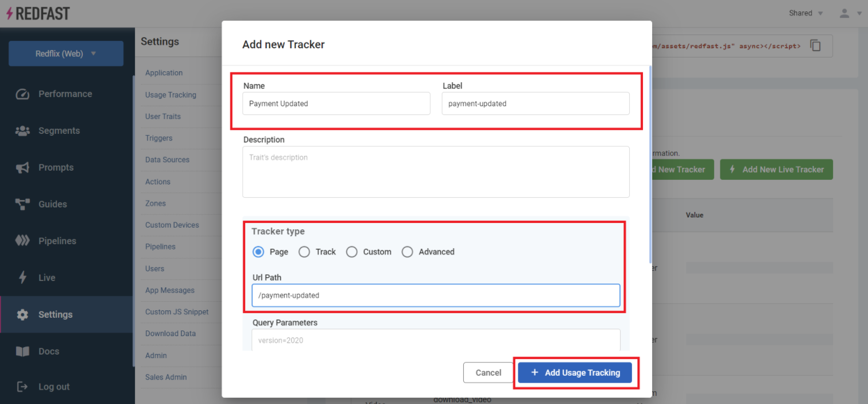Go to Guides in sidebar
The width and height of the screenshot is (868, 404).
click(52, 204)
